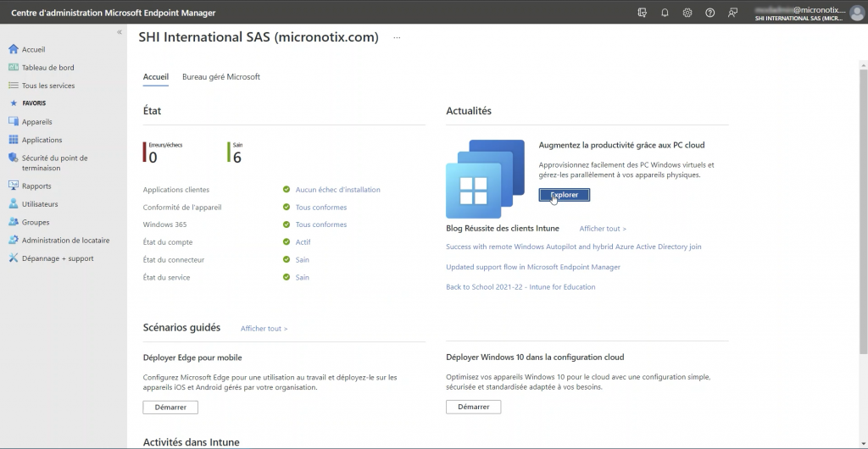Image resolution: width=868 pixels, height=449 pixels.
Task: Click the Tous les services list icon
Action: pos(14,86)
